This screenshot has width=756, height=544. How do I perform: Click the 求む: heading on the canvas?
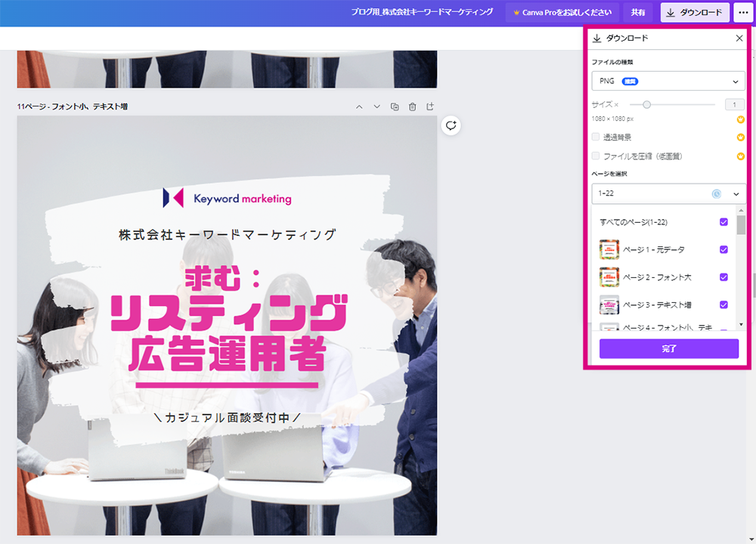[x=223, y=277]
